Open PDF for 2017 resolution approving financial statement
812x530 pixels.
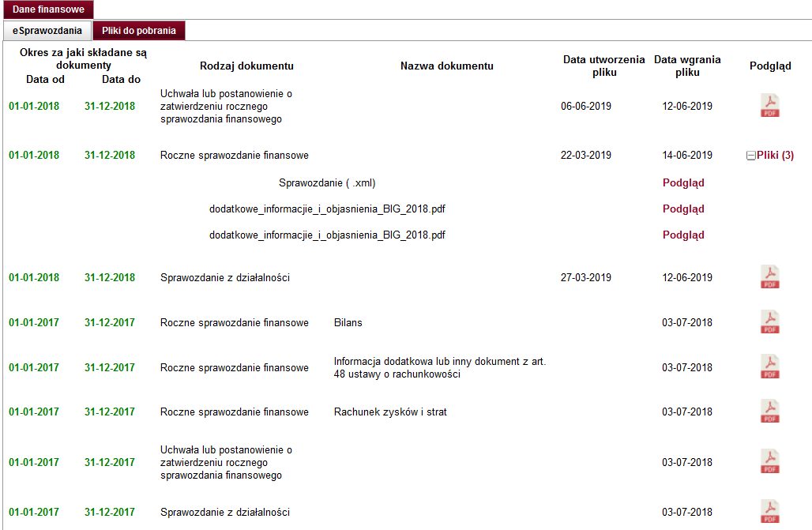click(x=769, y=462)
